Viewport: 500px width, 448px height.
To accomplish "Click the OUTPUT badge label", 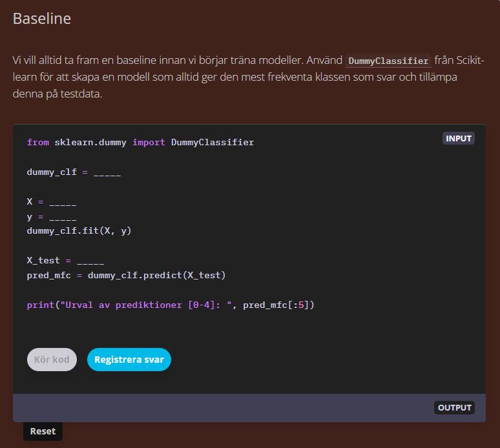I will coord(454,407).
